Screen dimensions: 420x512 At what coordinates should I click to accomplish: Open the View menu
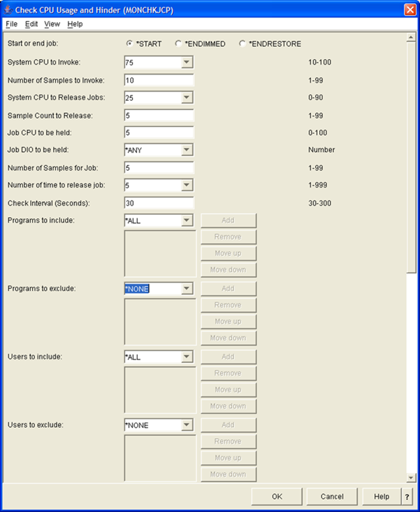[x=52, y=24]
